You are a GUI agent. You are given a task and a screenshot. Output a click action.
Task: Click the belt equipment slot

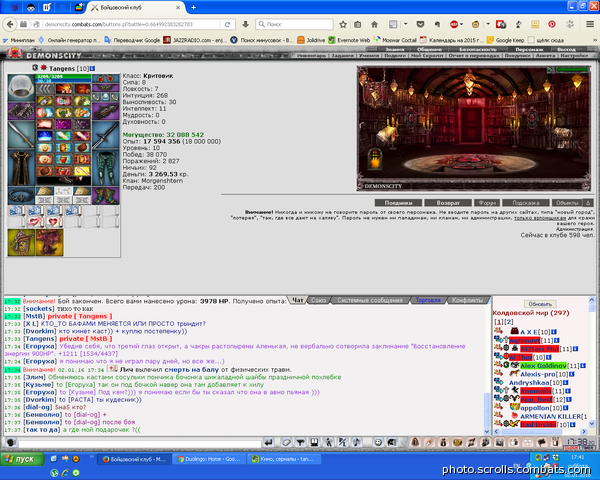(21, 196)
